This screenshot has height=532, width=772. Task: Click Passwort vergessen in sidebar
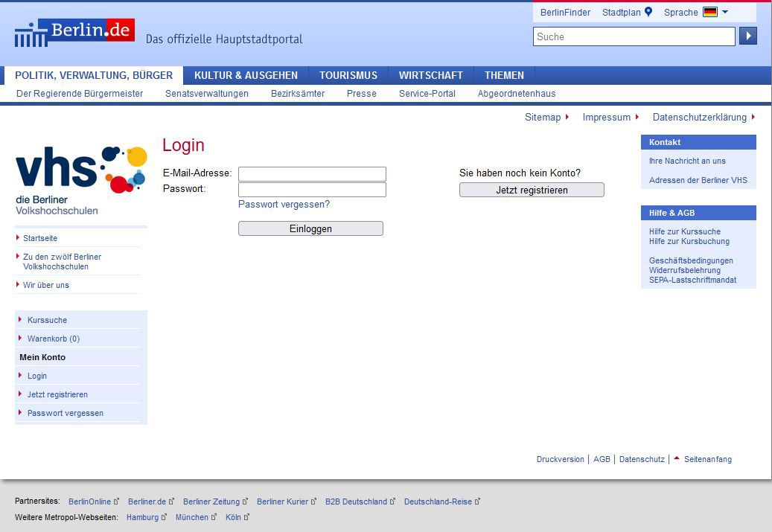point(66,414)
